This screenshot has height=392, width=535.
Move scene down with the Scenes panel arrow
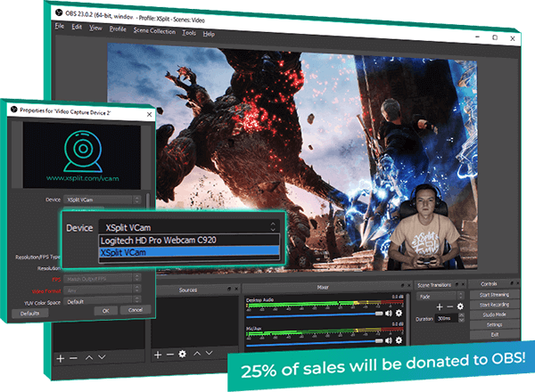(102, 357)
